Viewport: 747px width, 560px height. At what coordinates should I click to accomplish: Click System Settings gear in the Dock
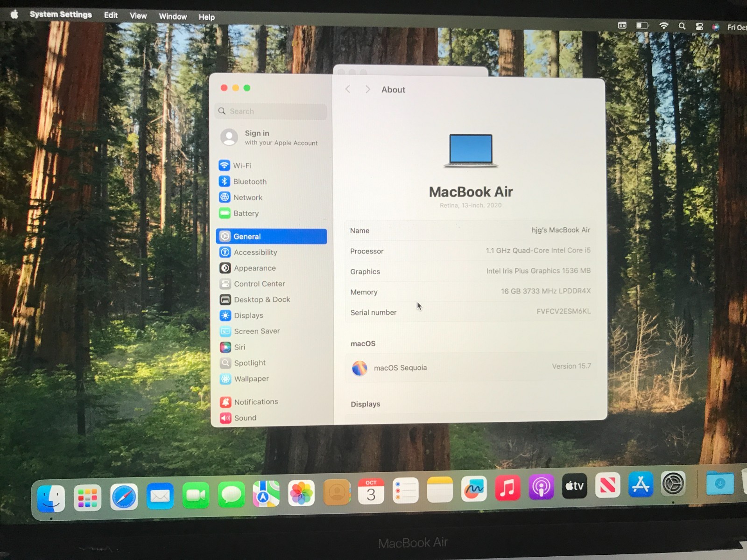[x=673, y=483]
